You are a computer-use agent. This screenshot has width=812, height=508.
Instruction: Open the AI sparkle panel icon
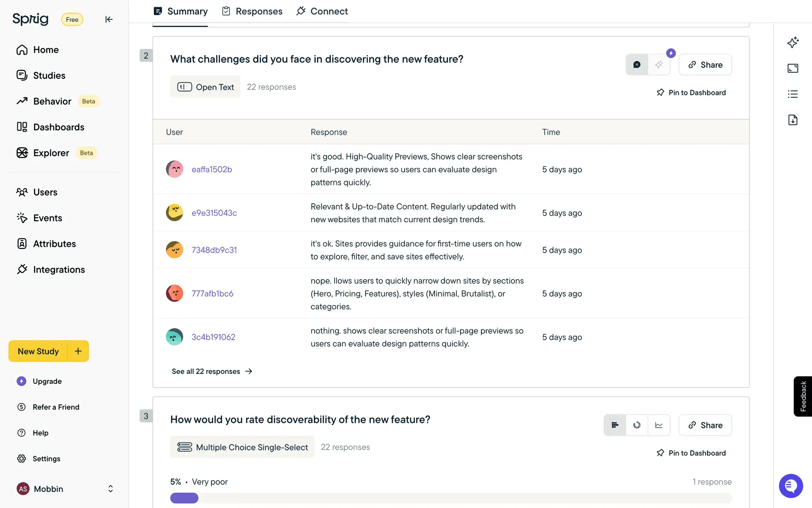(x=793, y=42)
